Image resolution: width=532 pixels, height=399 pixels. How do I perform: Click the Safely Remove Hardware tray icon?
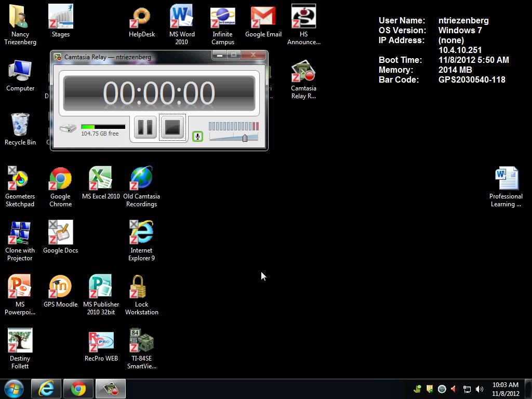click(x=417, y=389)
